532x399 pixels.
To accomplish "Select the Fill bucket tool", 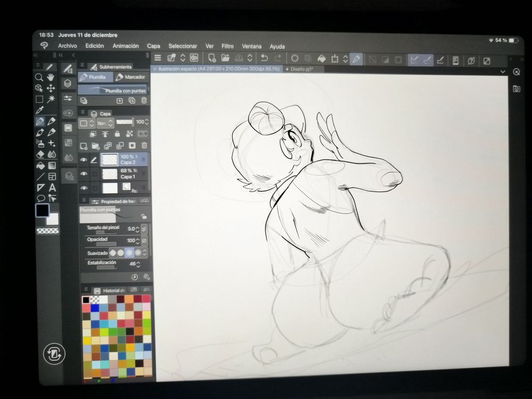I will [x=40, y=165].
